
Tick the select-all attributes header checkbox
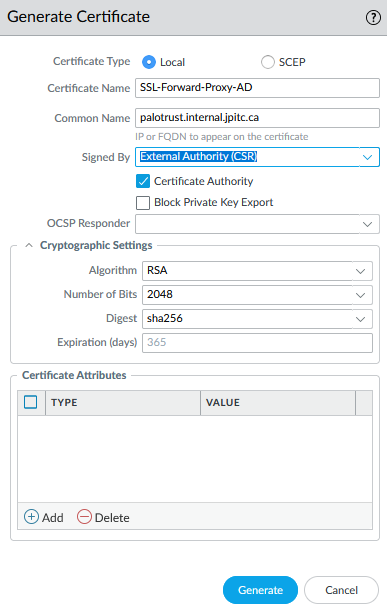31,402
